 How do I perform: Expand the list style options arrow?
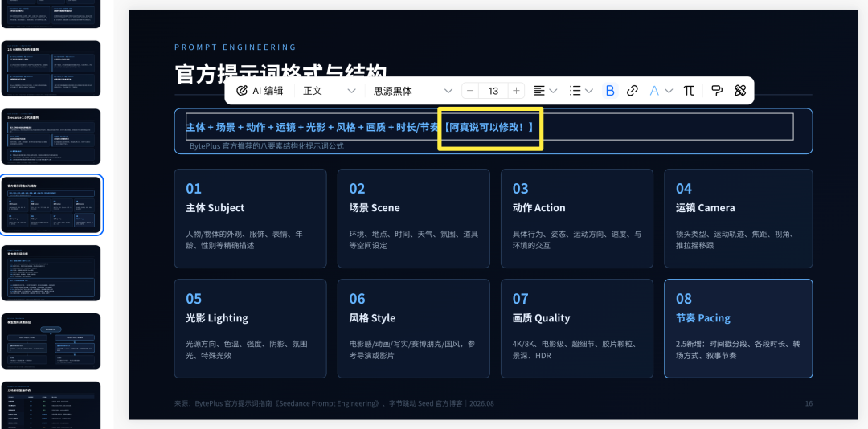[589, 91]
